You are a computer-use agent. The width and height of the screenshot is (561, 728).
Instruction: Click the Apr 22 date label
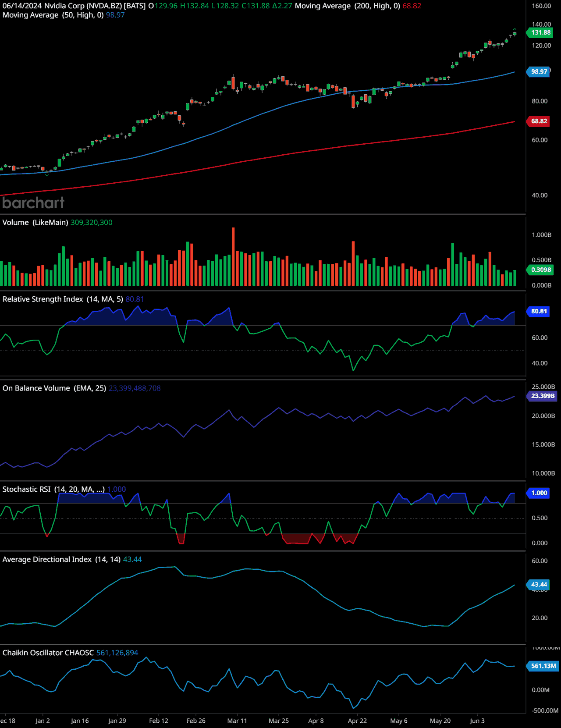[x=357, y=721]
